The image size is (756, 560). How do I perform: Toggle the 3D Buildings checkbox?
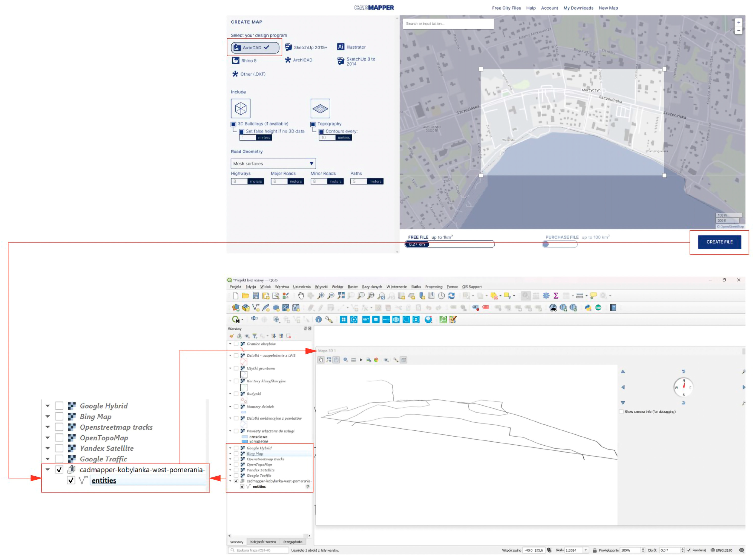233,124
